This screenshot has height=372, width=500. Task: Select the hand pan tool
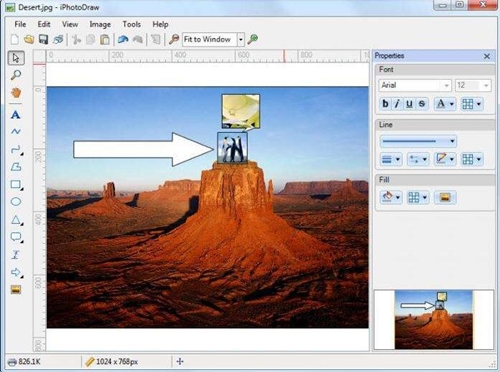pyautogui.click(x=16, y=93)
